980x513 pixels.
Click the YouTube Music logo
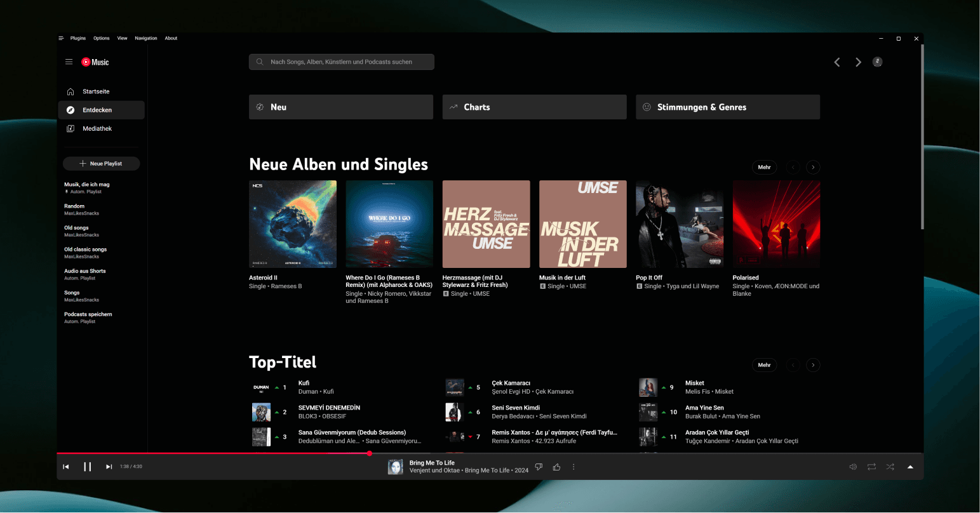(x=95, y=62)
